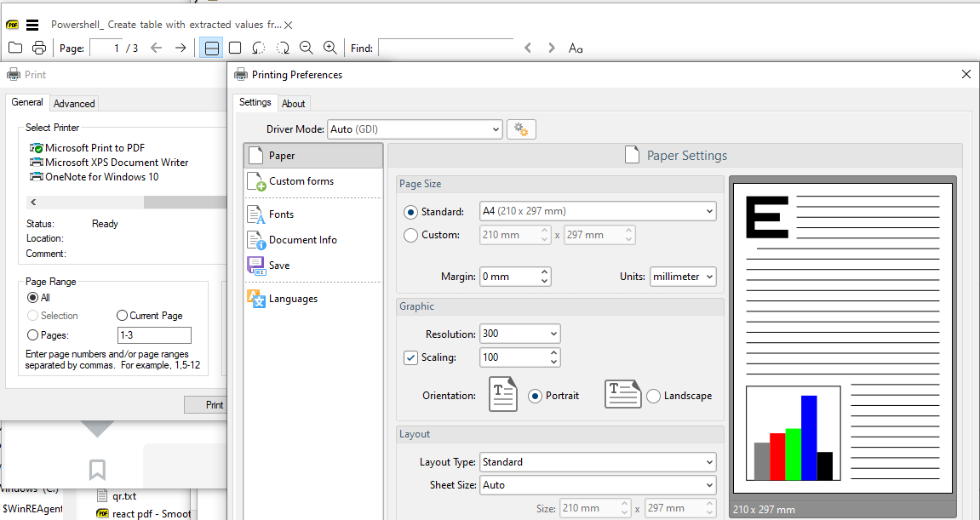This screenshot has height=520, width=980.
Task: Select the Custom page size radio button
Action: [410, 235]
